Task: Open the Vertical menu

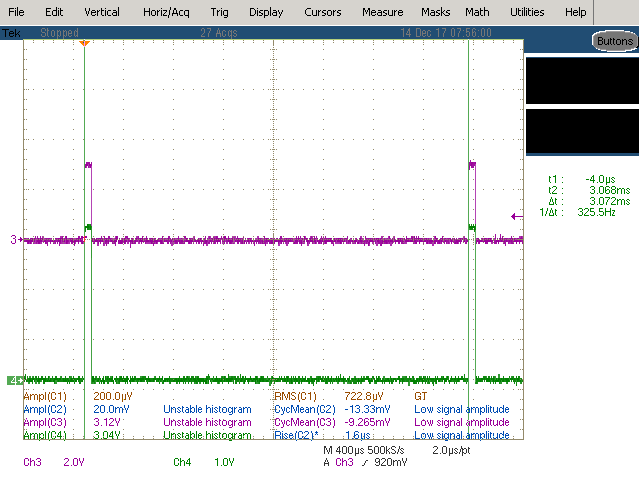Action: (102, 12)
